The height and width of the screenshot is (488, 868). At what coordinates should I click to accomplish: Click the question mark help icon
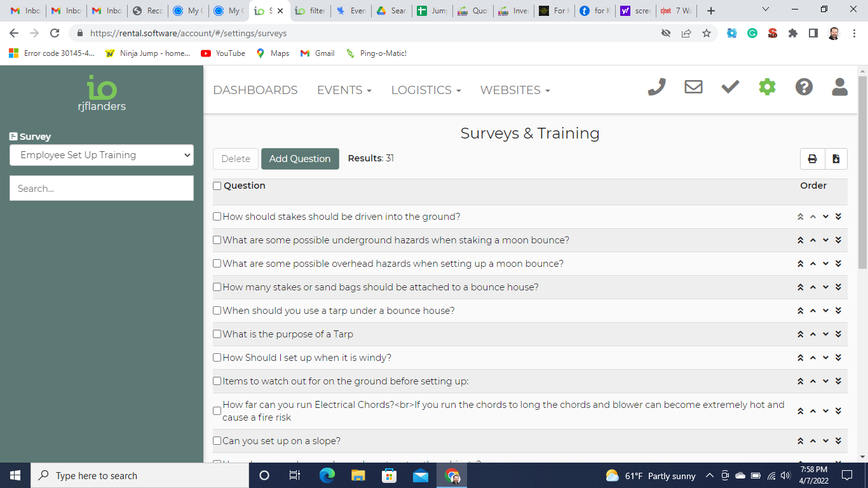[x=804, y=87]
